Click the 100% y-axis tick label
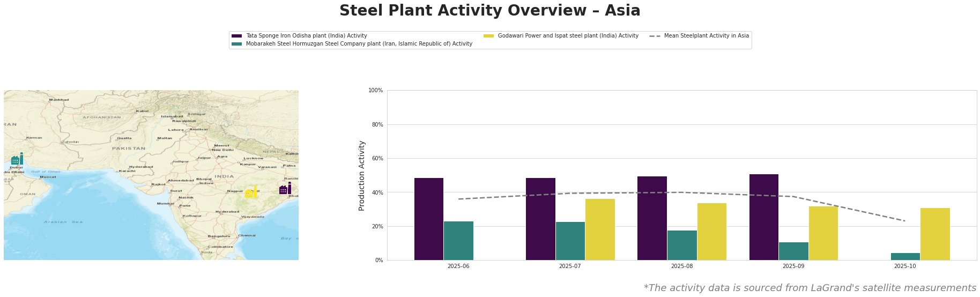The image size is (980, 297). tap(376, 91)
